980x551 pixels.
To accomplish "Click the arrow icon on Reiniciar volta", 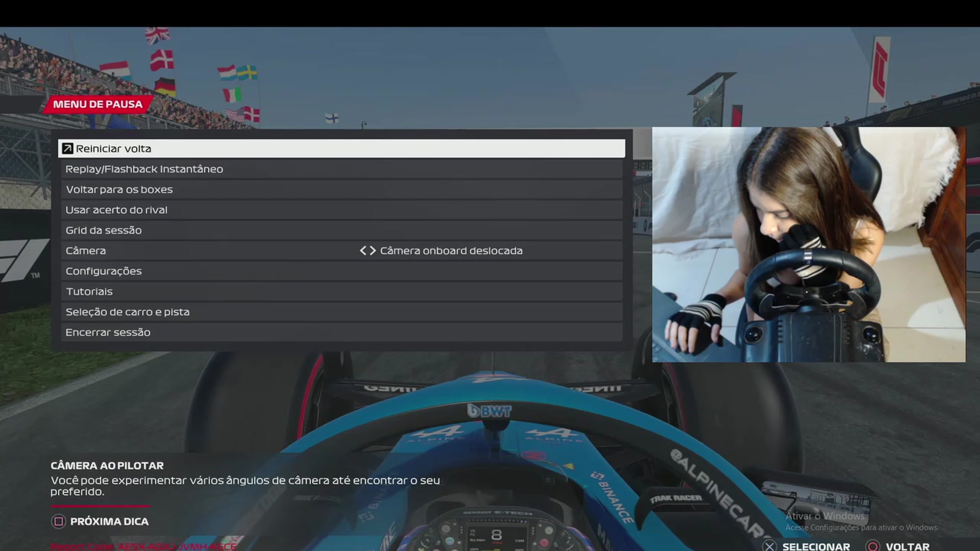I will pyautogui.click(x=67, y=148).
